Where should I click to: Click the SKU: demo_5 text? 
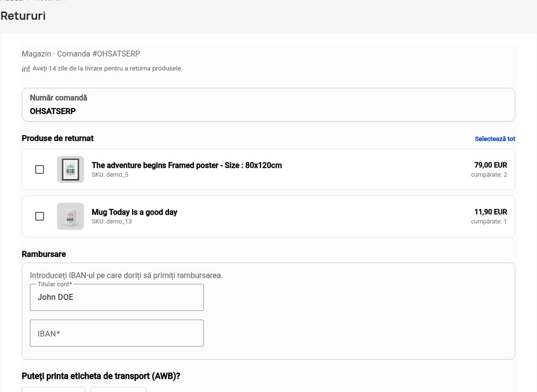pos(110,175)
